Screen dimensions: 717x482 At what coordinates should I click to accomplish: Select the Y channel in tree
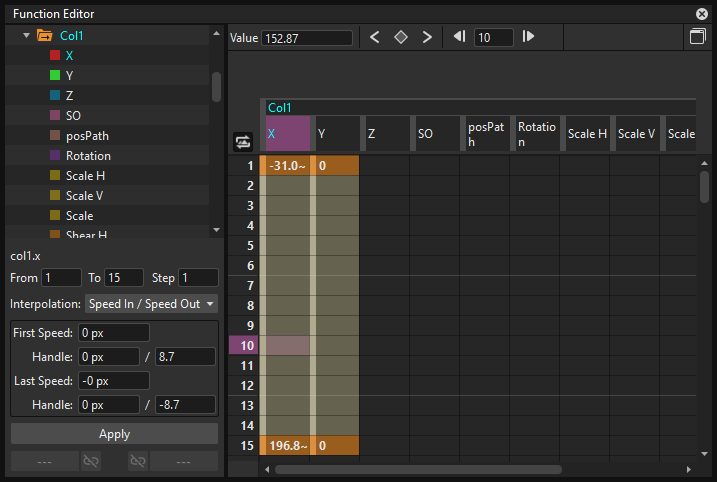tap(70, 75)
